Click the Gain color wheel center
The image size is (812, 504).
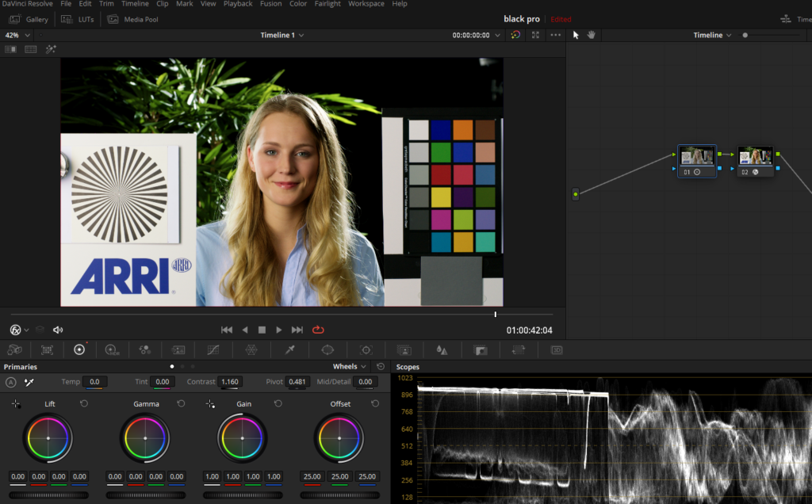tap(242, 438)
